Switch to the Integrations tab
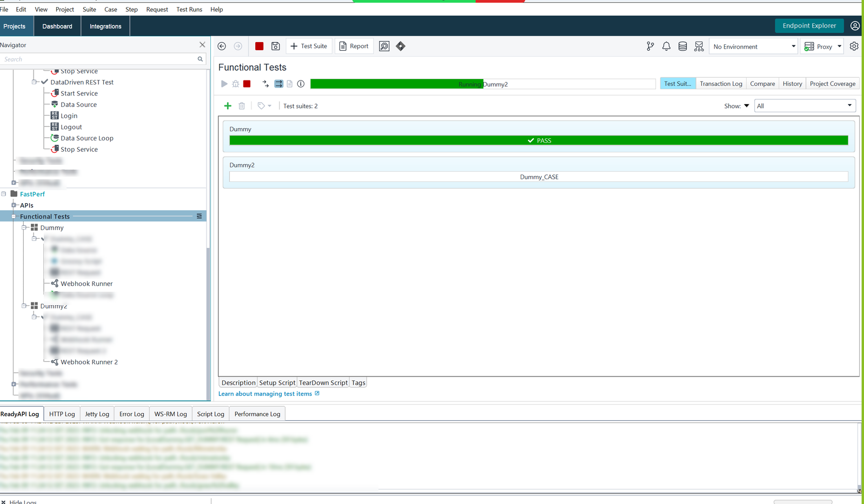 (x=105, y=26)
